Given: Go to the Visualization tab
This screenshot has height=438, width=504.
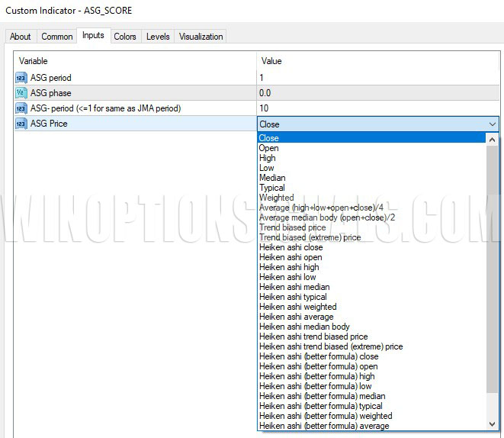Looking at the screenshot, I should (x=201, y=37).
